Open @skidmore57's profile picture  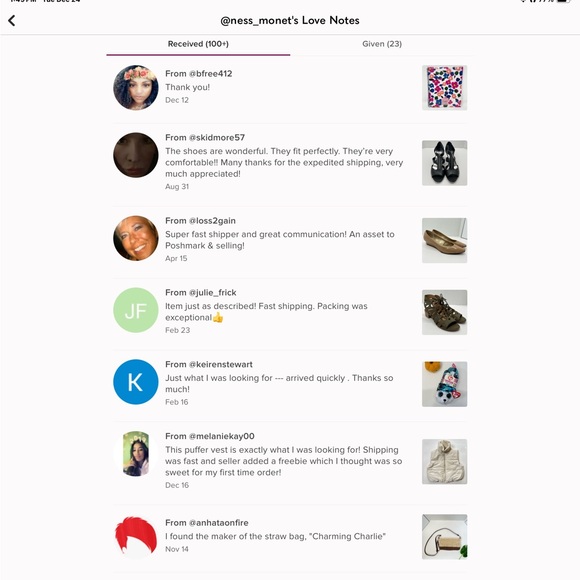[136, 155]
